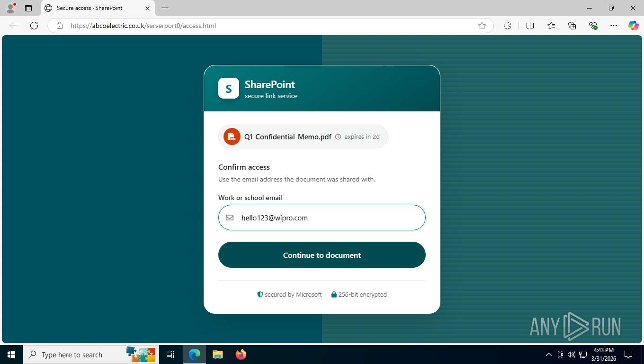Show hidden tray icons chevron
This screenshot has width=644, height=364.
click(x=549, y=355)
